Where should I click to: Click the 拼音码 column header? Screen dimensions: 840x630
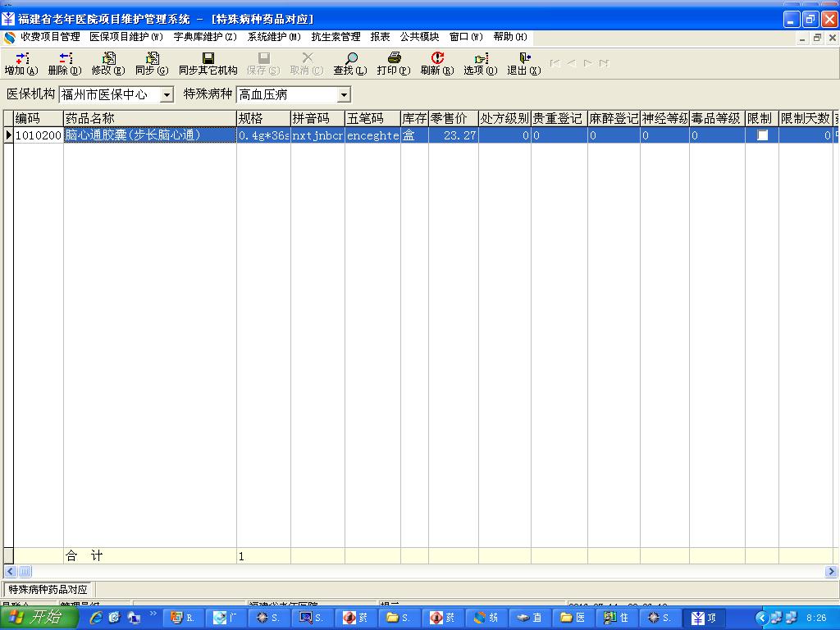(x=317, y=118)
